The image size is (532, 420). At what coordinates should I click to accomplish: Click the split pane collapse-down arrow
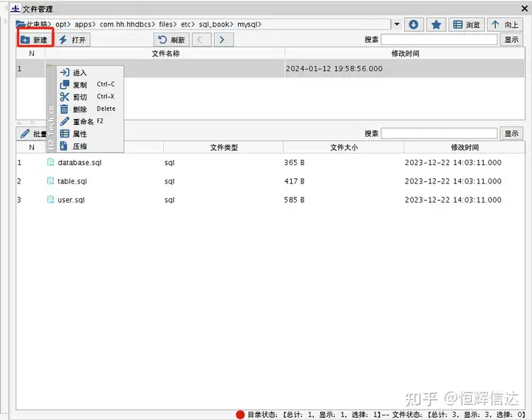pos(33,123)
